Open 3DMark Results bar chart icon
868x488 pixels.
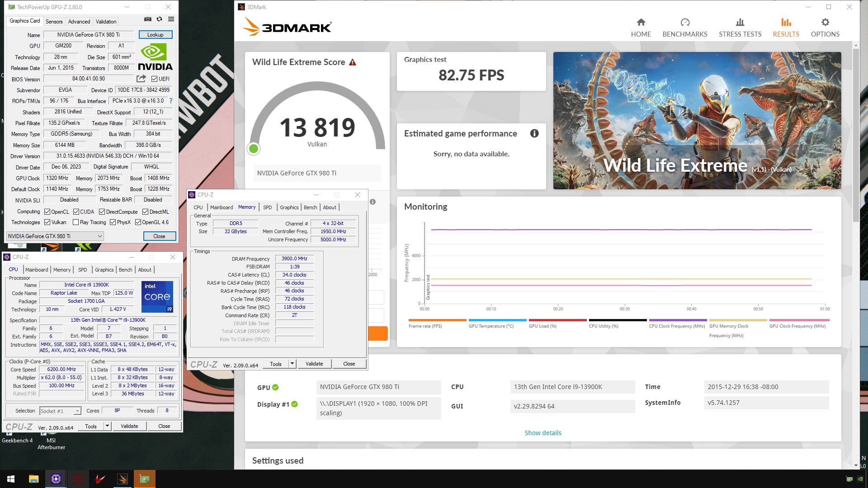786,22
